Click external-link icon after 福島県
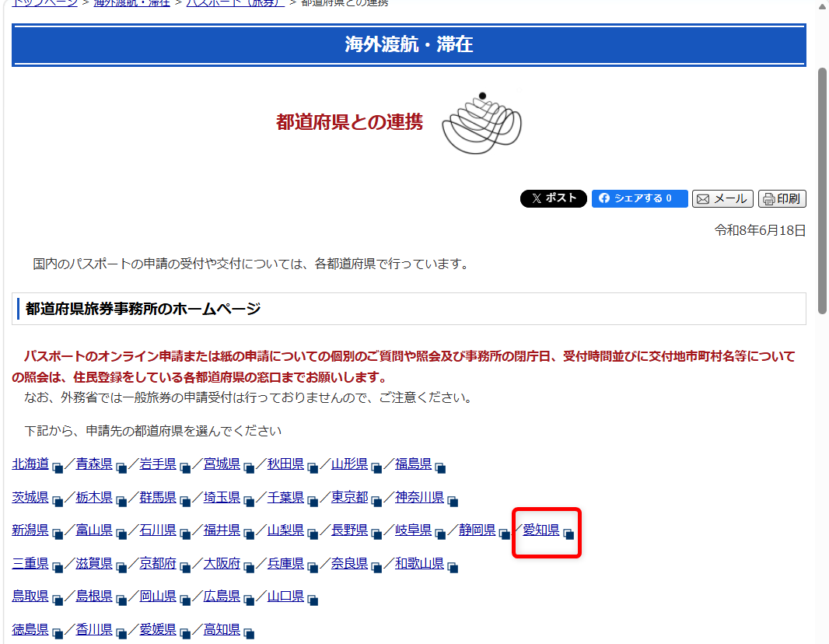Viewport: 829px width, 644px height. (440, 467)
